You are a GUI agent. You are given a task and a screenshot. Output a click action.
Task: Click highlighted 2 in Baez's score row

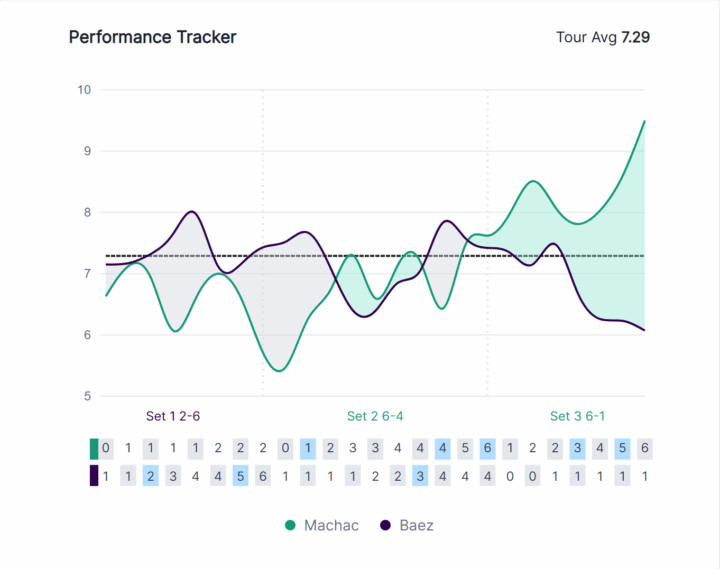151,476
